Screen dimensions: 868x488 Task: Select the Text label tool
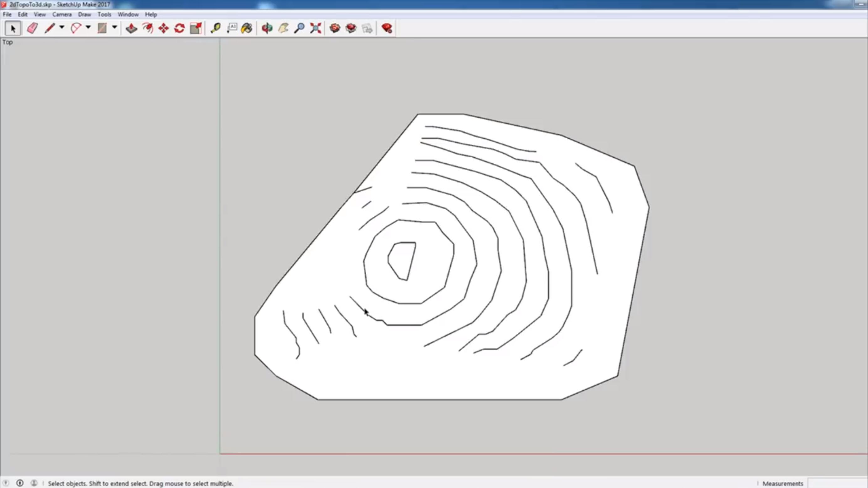click(x=232, y=28)
